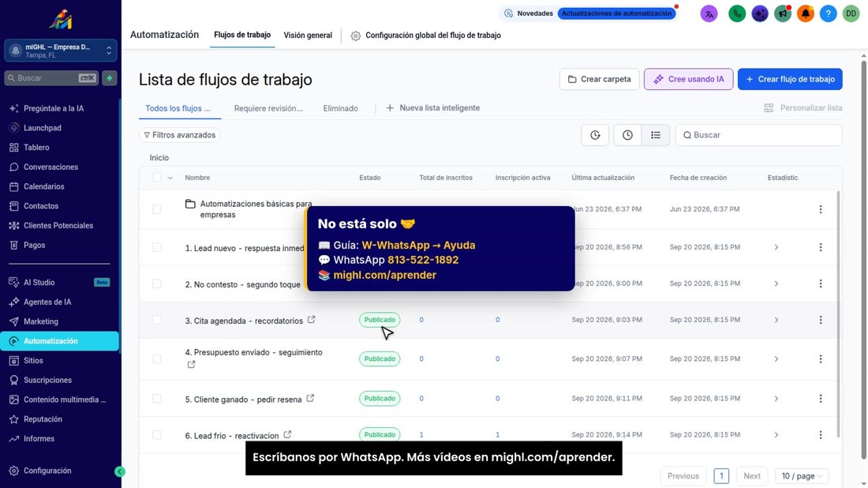Switch to Visión general tab
868x488 pixels.
[x=308, y=35]
